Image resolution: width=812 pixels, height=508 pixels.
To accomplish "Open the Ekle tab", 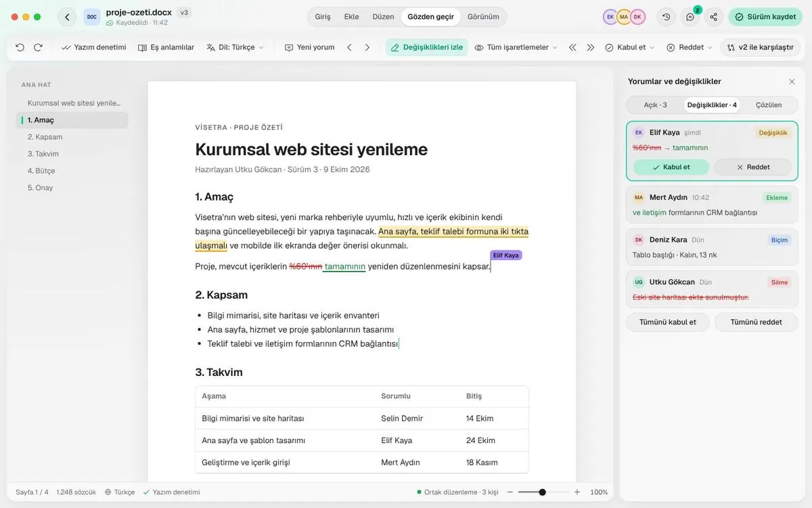I will click(352, 17).
